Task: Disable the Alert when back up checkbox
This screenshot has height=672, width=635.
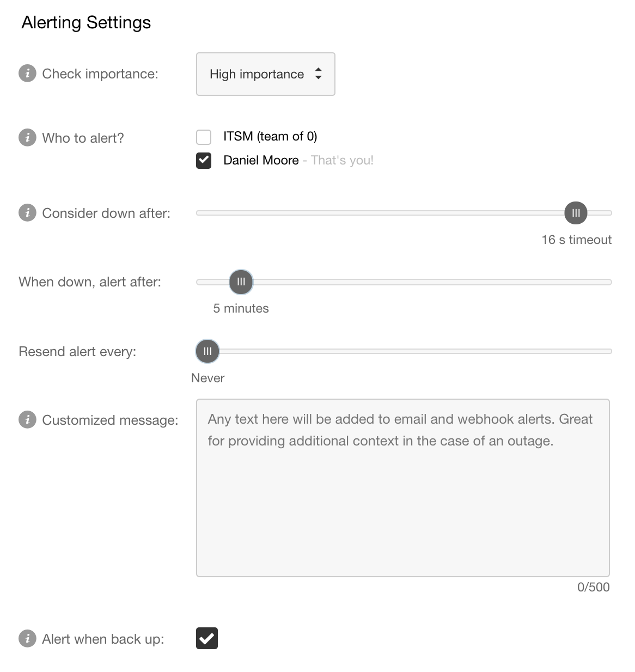Action: [206, 638]
